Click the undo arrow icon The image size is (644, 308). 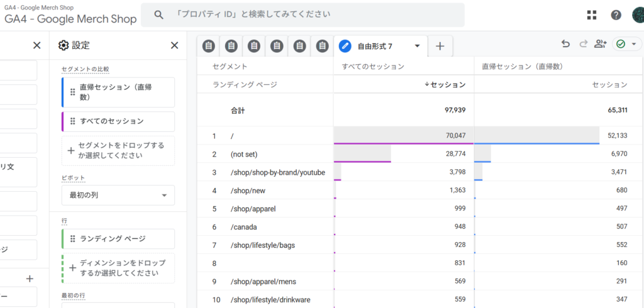pos(565,44)
